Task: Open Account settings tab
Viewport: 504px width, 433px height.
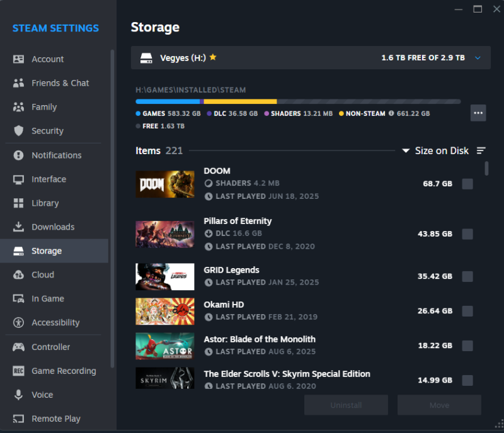Action: point(54,59)
